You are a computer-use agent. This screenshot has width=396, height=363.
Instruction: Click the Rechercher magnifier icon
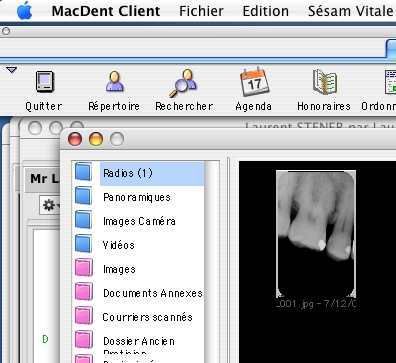(x=183, y=83)
